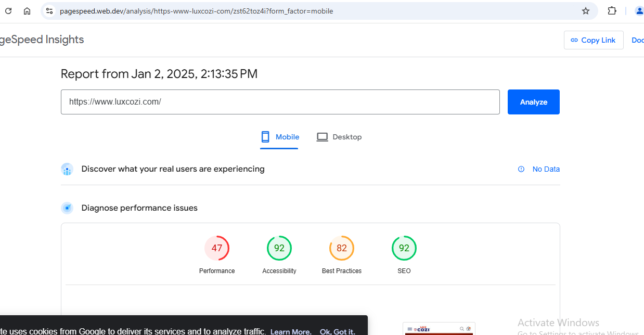Click the browser Home icon
The height and width of the screenshot is (335, 644).
pos(27,11)
